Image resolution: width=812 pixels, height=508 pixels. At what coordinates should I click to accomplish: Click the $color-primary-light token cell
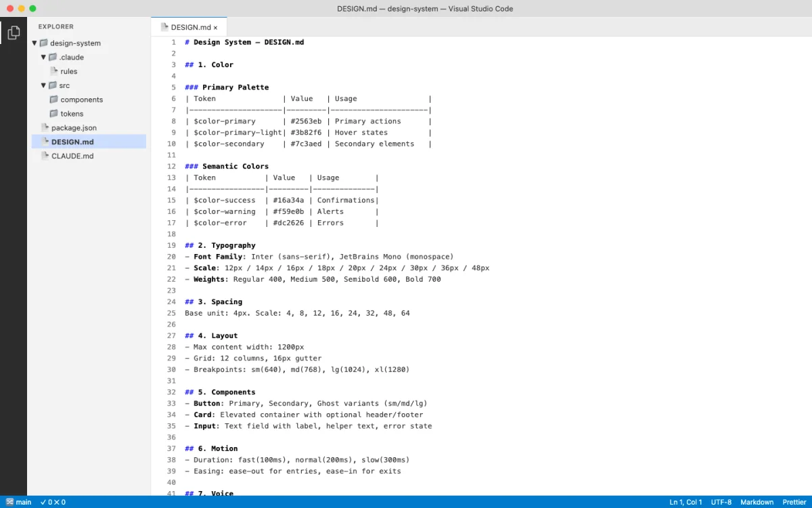pos(238,132)
